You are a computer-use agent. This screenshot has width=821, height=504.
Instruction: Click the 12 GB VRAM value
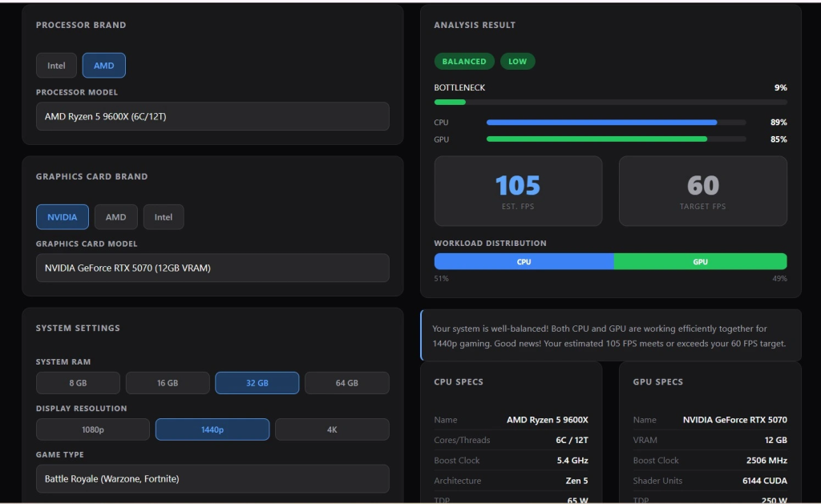[x=775, y=440]
